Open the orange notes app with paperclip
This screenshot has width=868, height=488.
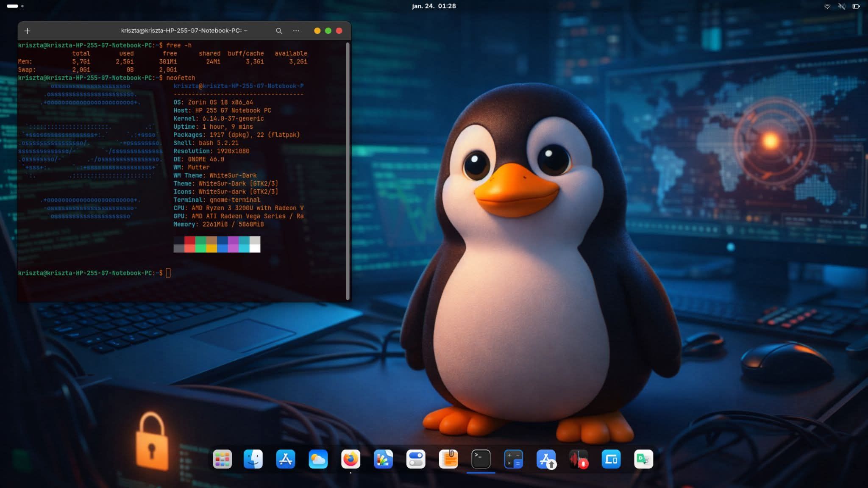[x=448, y=459]
